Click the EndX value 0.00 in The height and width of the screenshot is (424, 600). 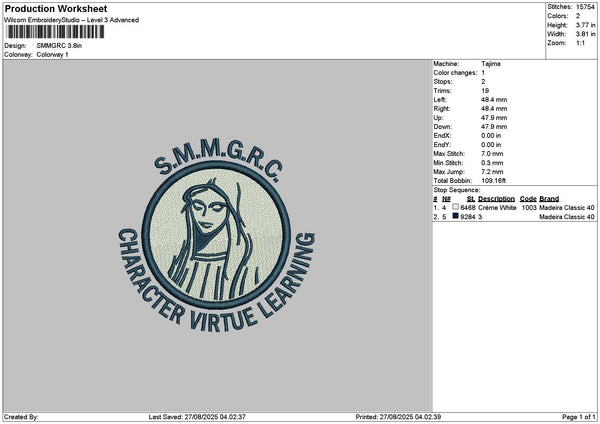tap(491, 135)
